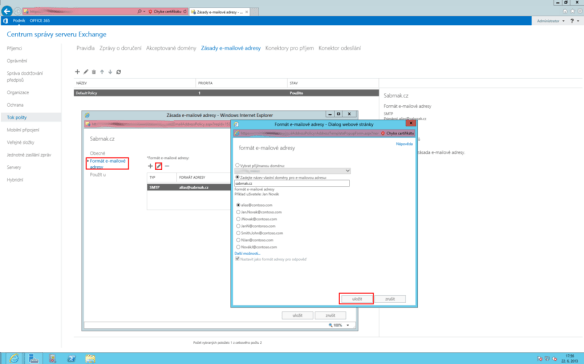Click the trash delete icon in main toolbar
Screen dimensions: 584x364
coord(94,72)
